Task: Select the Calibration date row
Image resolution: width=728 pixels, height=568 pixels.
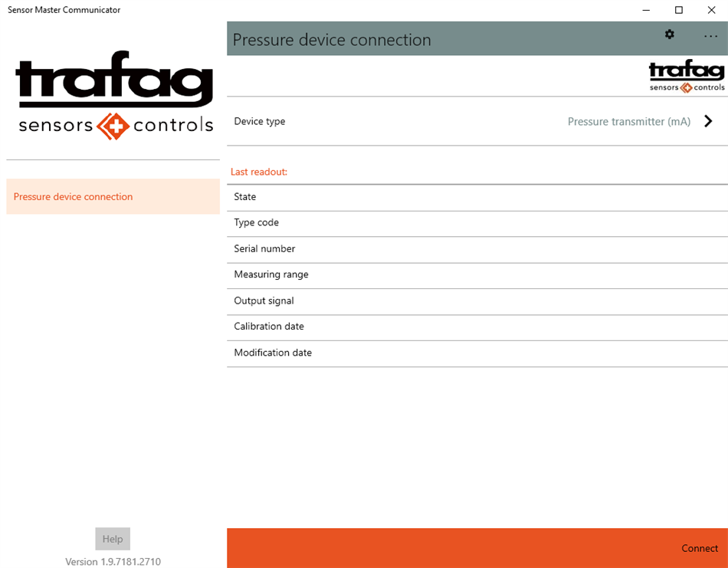Action: (x=477, y=327)
